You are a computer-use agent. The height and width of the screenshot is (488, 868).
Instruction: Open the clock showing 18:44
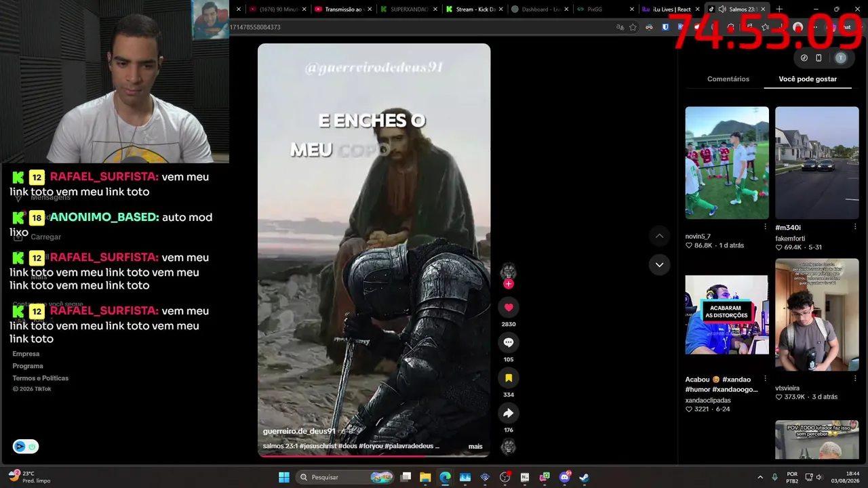(x=846, y=477)
